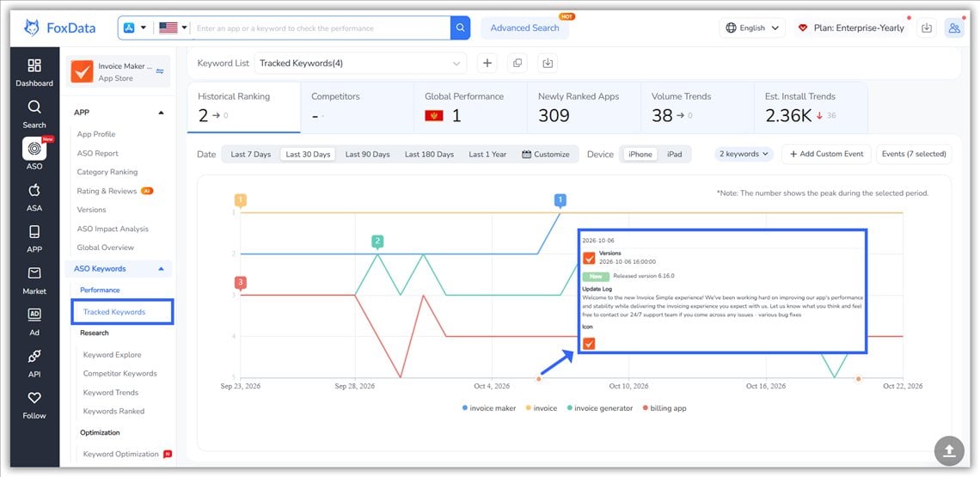Open the API sidebar icon
The width and height of the screenshot is (980, 477).
34,357
